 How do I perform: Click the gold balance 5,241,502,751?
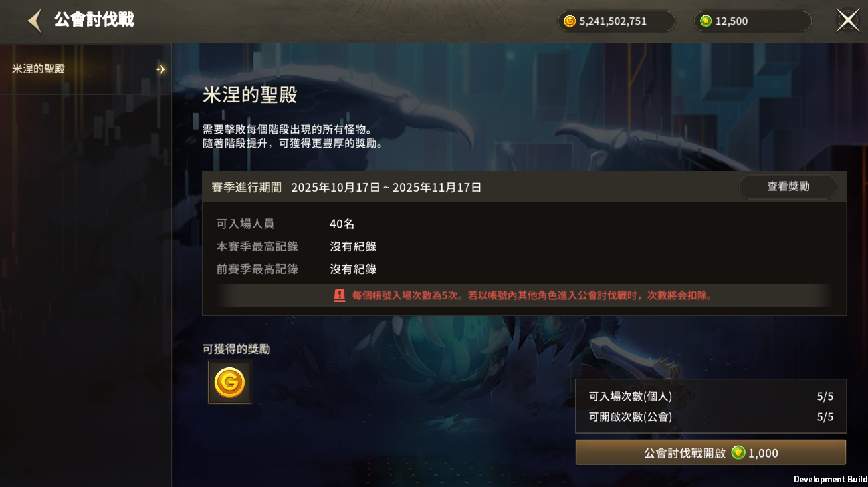[613, 21]
